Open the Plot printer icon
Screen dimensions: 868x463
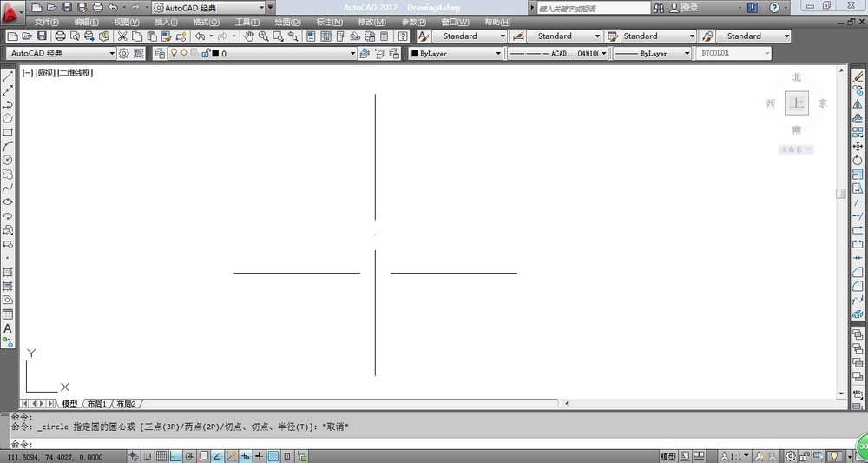point(60,36)
